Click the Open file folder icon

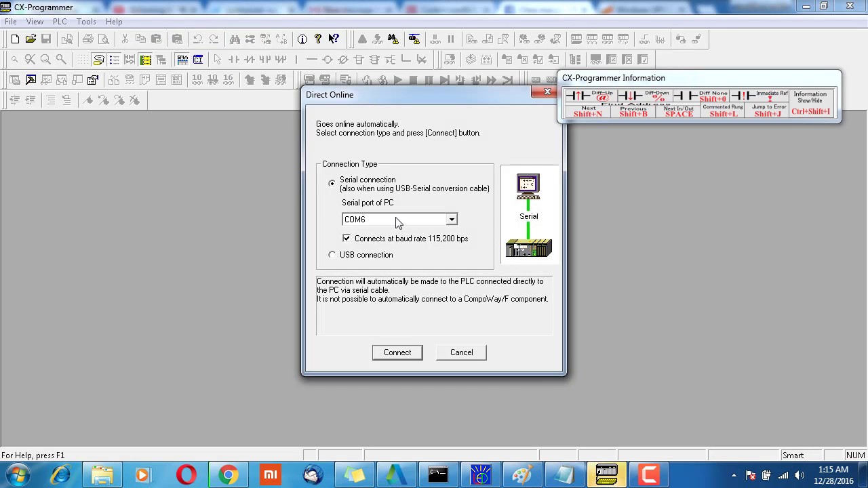click(31, 39)
